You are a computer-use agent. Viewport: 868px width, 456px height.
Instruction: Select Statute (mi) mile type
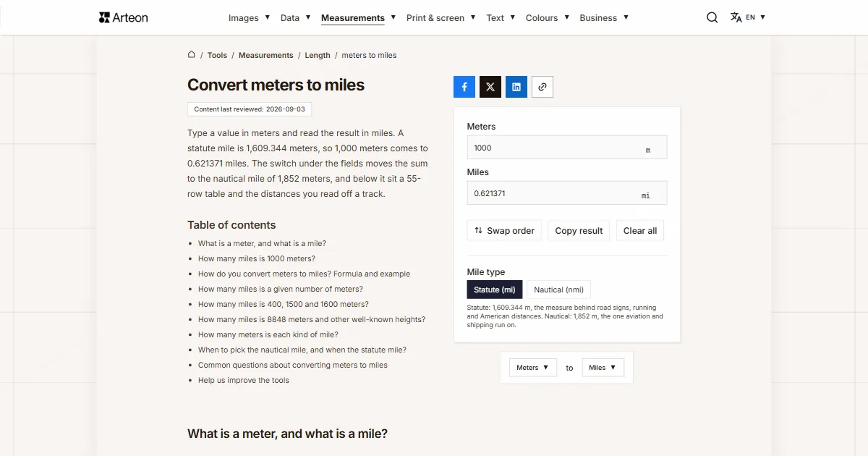(x=495, y=290)
